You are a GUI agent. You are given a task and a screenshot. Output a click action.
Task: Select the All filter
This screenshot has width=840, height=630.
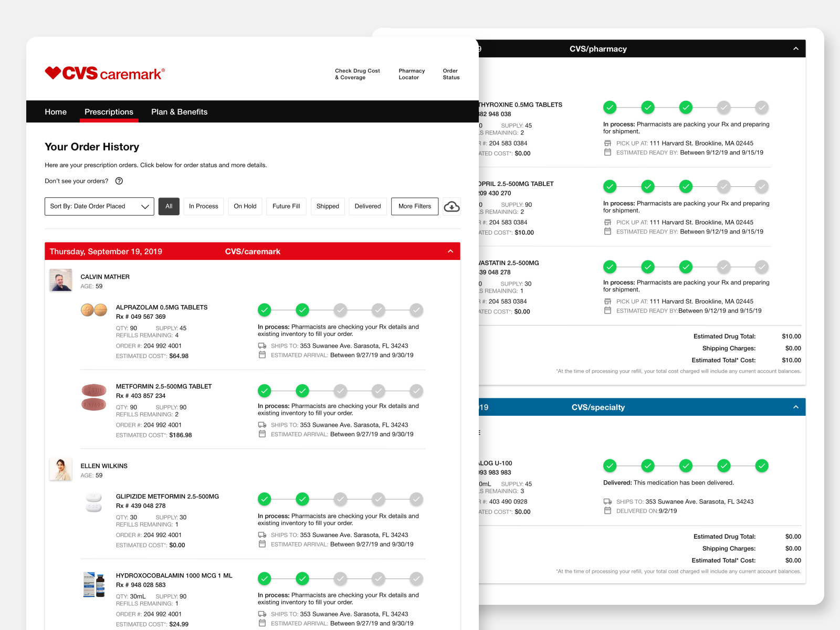click(x=169, y=206)
